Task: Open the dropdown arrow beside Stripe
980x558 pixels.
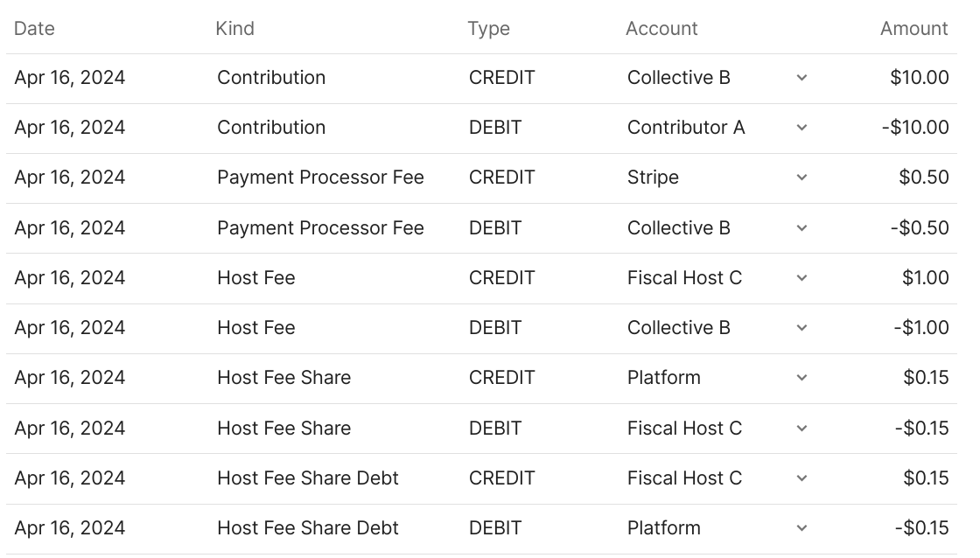Action: click(801, 178)
